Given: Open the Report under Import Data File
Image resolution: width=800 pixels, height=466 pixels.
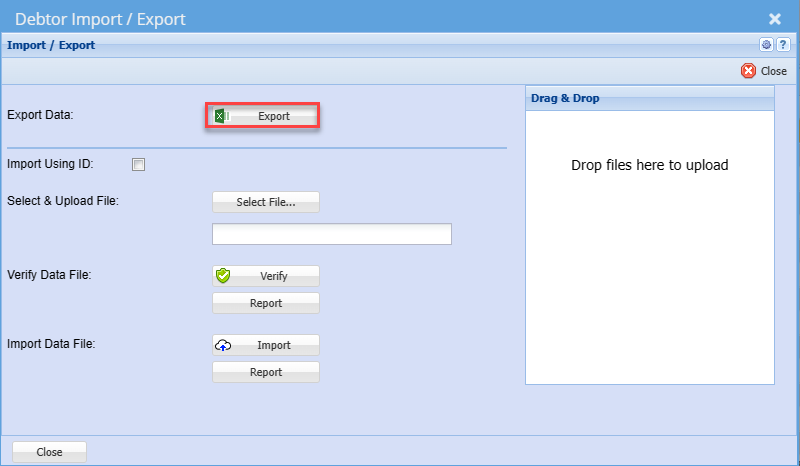Looking at the screenshot, I should click(266, 372).
